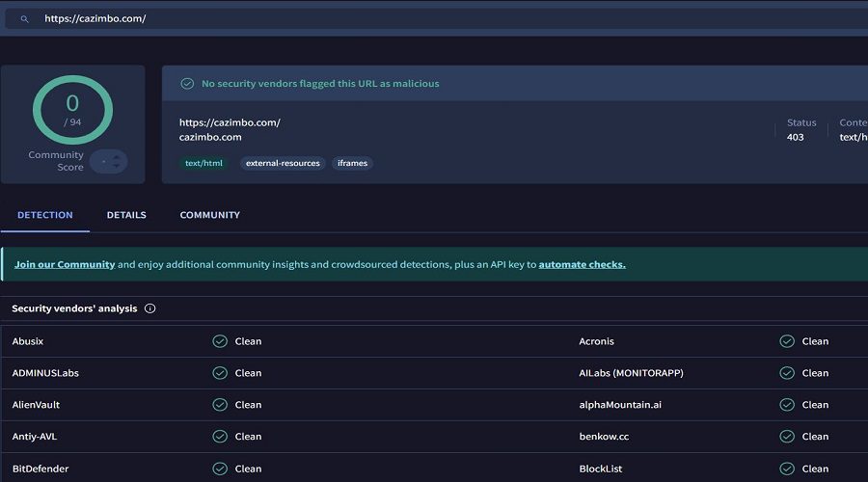The height and width of the screenshot is (482, 868).
Task: Focus the URL search field showing cazimbo.com
Action: click(436, 18)
